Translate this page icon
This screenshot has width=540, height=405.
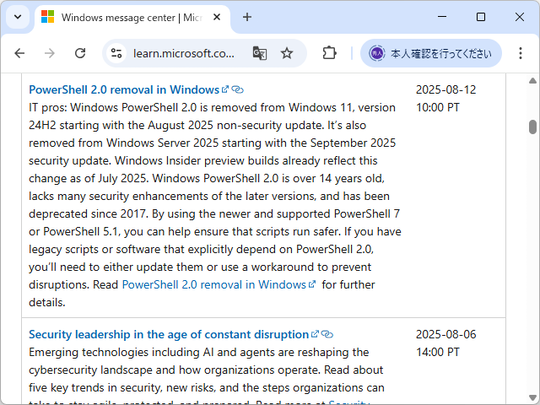coord(260,53)
